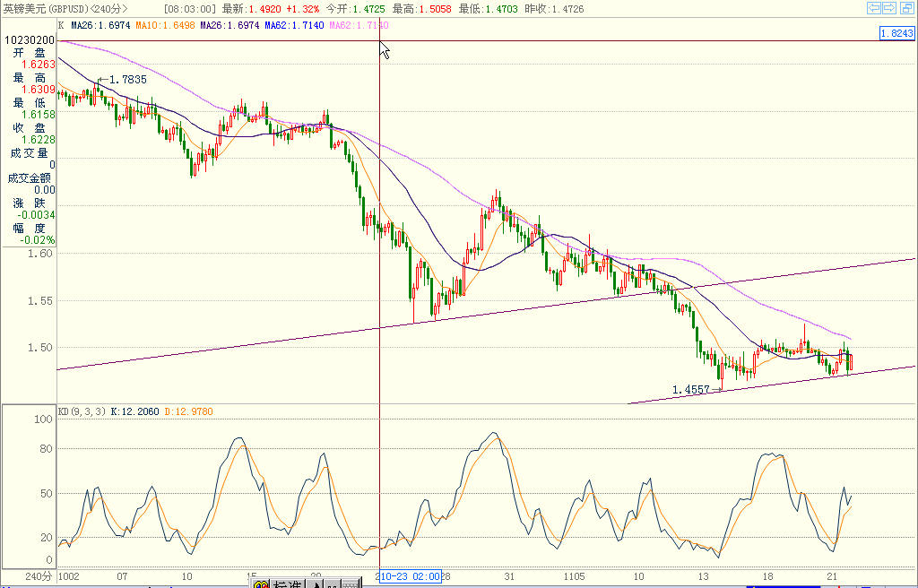Click the forward arrow icon at top right
918x588 pixels.
(x=889, y=7)
